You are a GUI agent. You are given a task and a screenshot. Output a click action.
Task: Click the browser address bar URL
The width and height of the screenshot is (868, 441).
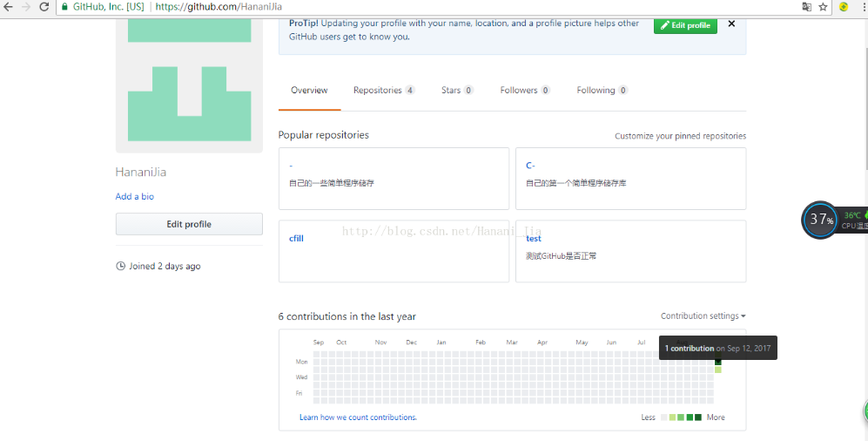point(219,7)
